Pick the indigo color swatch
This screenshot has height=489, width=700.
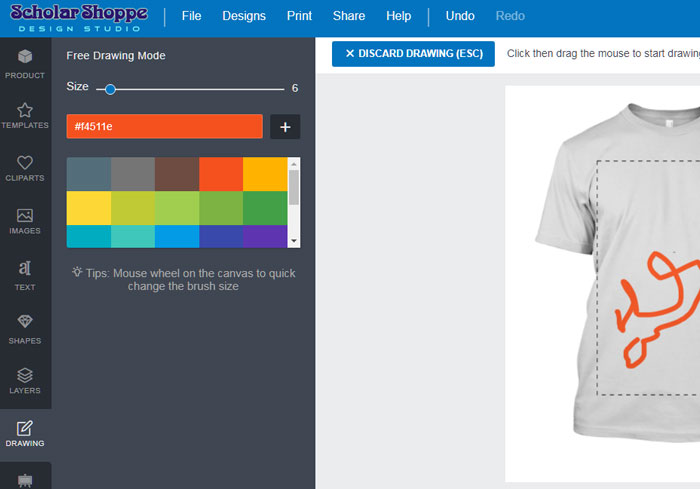click(221, 236)
